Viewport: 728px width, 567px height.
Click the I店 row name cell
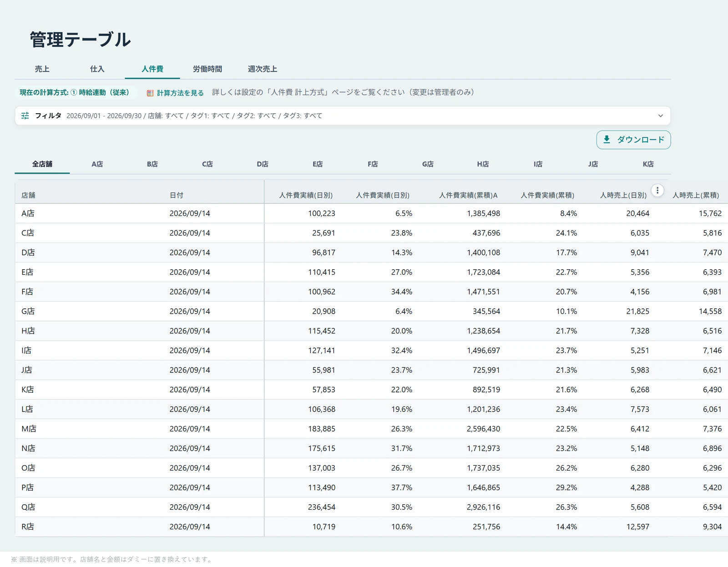[26, 350]
